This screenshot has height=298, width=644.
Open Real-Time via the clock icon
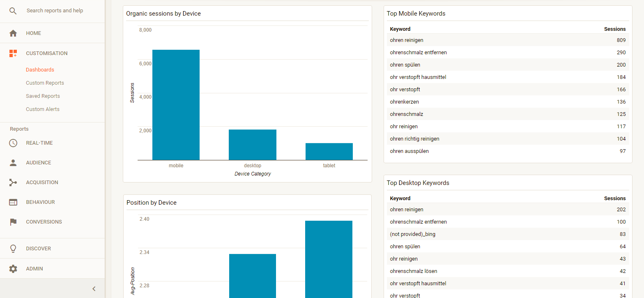(13, 143)
